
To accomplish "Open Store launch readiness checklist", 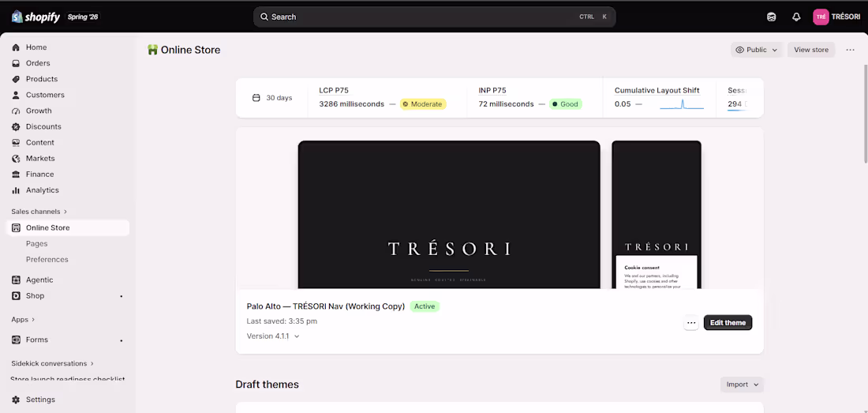I will tap(68, 379).
